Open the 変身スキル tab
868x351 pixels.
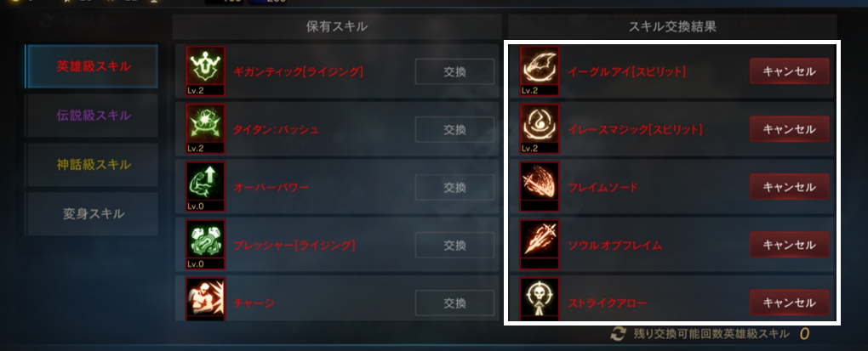[x=93, y=214]
